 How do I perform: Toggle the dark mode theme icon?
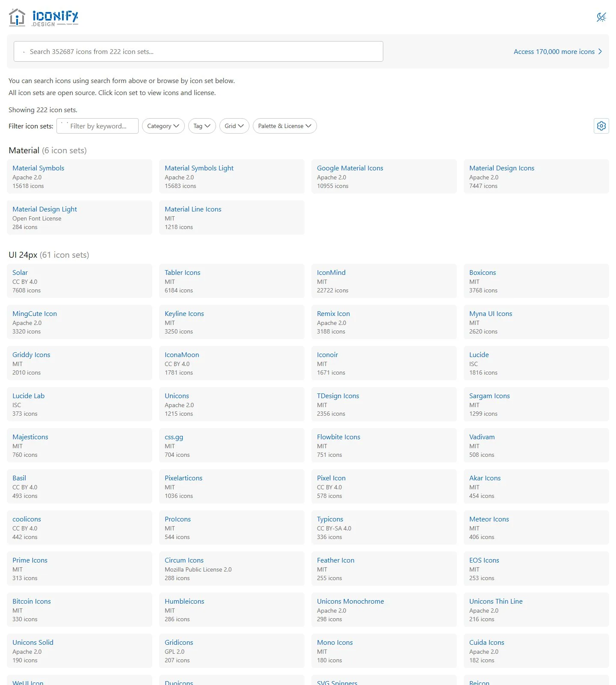click(x=601, y=17)
